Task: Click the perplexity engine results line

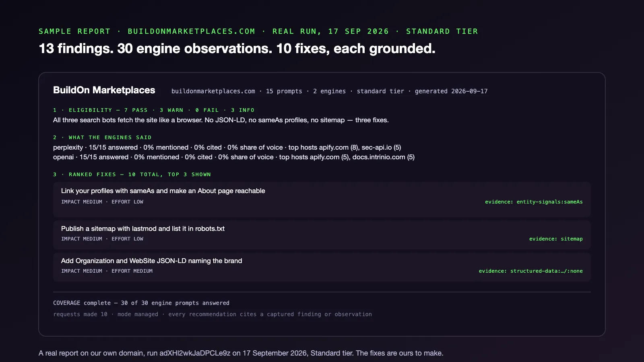Action: (x=227, y=147)
